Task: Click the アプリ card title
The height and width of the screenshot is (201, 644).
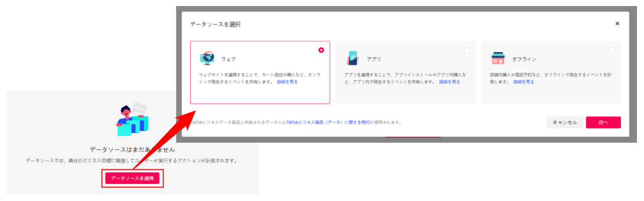Action: pos(374,59)
